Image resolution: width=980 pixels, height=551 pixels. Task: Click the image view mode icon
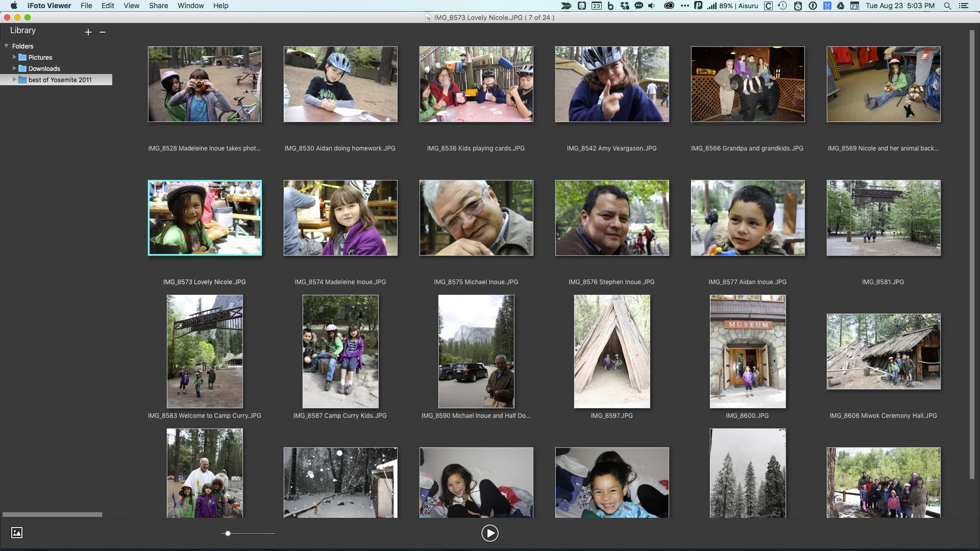pos(17,533)
